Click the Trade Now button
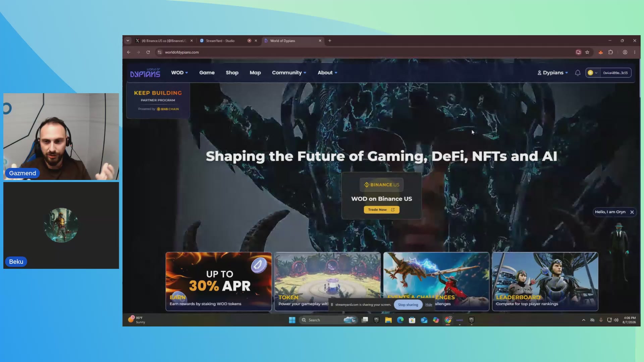 [x=381, y=210]
